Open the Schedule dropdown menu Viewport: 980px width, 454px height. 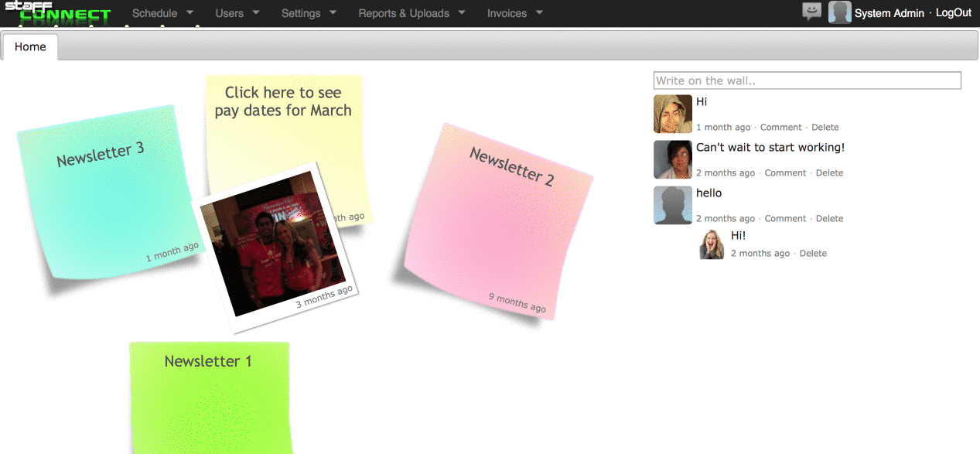pos(162,13)
